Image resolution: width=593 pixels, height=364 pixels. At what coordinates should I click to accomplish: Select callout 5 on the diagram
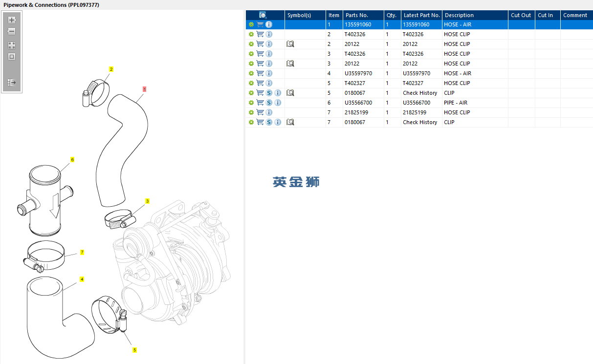point(134,350)
